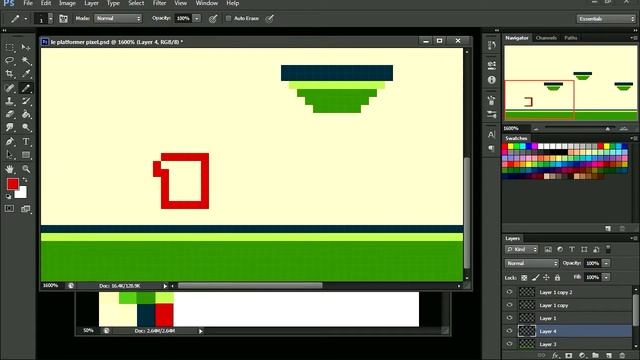Click the document zoom percentage field

pyautogui.click(x=51, y=286)
